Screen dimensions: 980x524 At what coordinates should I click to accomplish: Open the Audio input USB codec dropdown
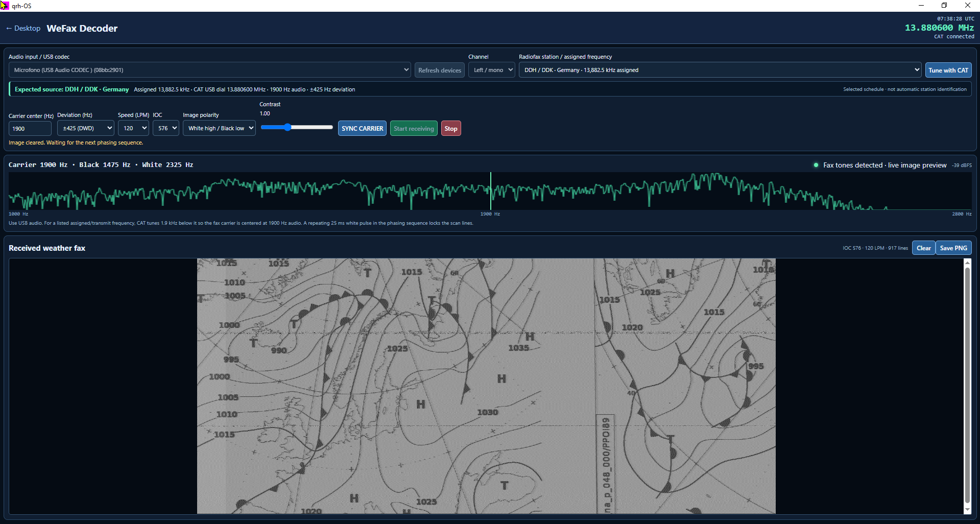pyautogui.click(x=209, y=70)
